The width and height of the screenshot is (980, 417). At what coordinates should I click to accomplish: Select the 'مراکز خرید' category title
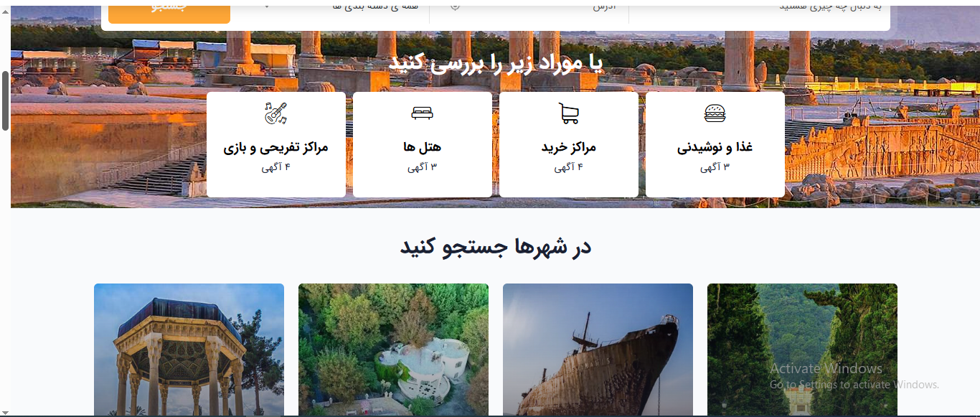[568, 147]
